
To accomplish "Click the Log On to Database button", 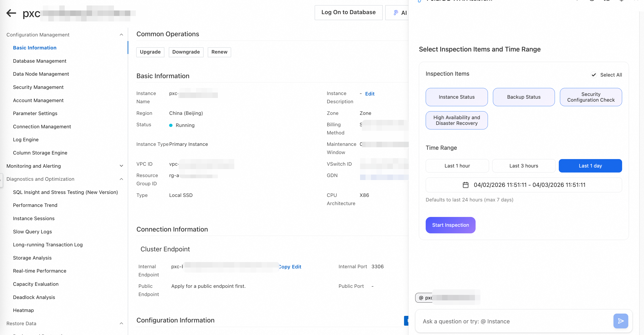I will pyautogui.click(x=348, y=12).
